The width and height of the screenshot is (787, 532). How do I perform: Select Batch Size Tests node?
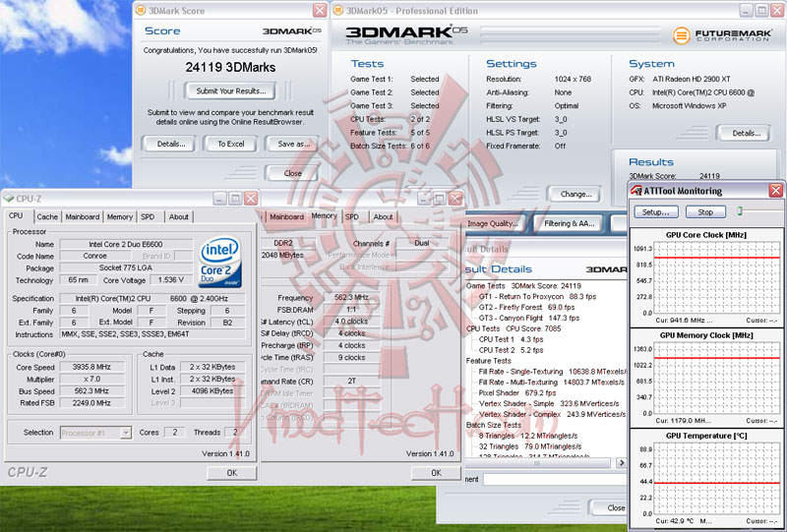pyautogui.click(x=494, y=425)
